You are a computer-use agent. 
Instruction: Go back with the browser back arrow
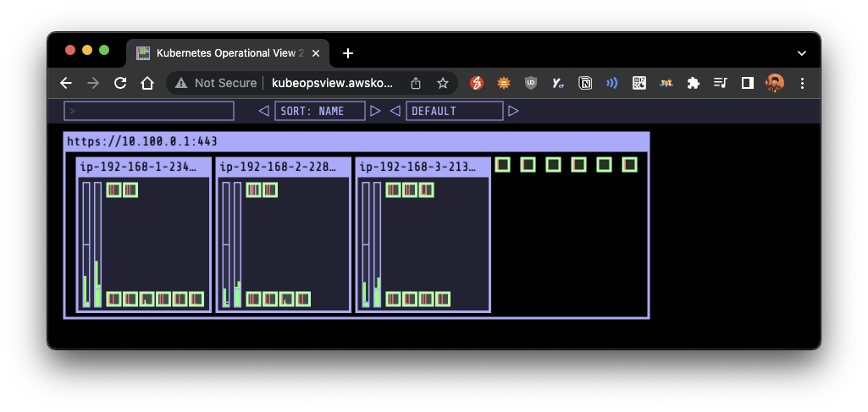click(66, 83)
